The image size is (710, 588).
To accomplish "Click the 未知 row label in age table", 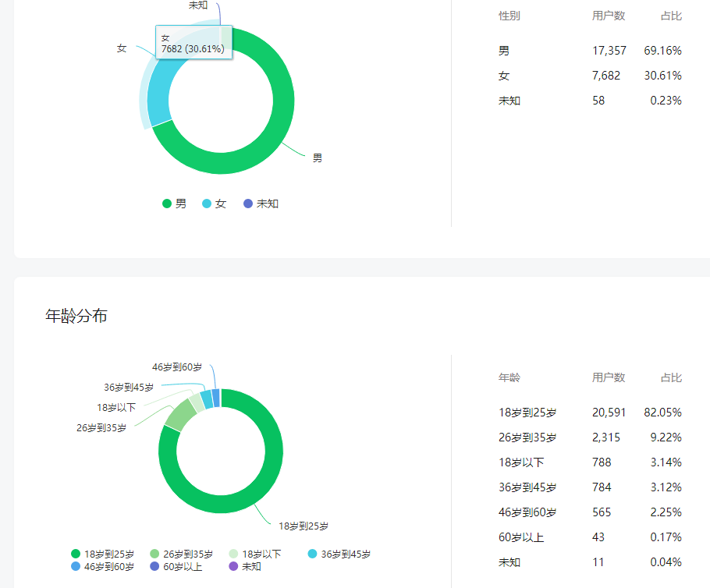I will (x=509, y=562).
